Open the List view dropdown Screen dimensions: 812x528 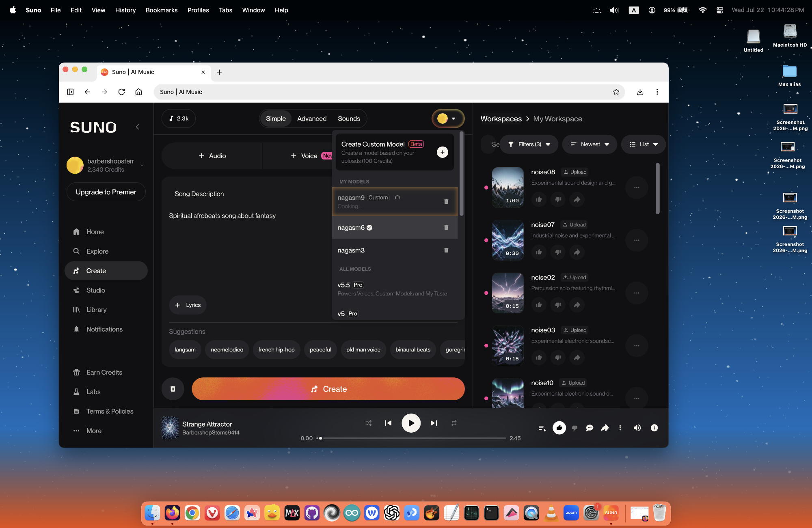643,144
